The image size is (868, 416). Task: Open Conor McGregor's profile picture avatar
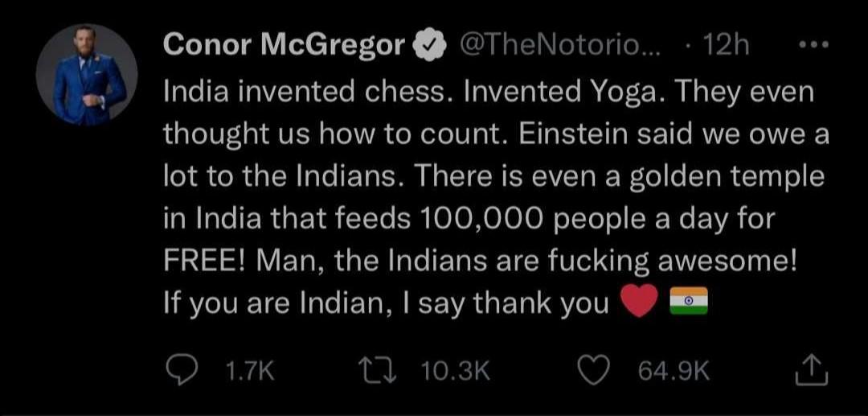pyautogui.click(x=86, y=74)
